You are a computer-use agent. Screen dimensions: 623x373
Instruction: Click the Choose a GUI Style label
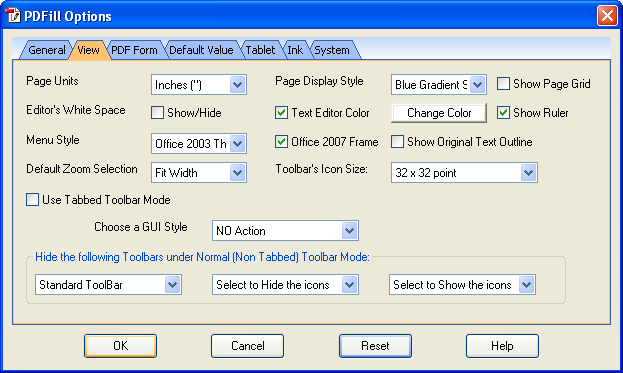pos(141,227)
